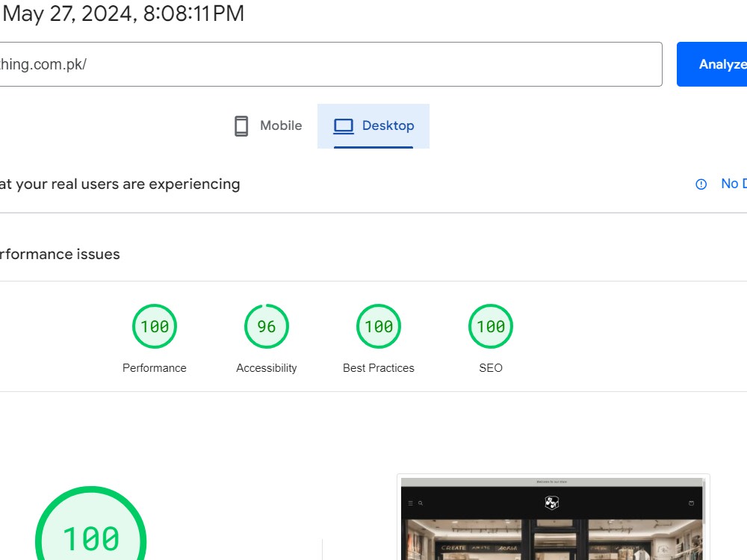Image resolution: width=747 pixels, height=560 pixels.
Task: Click the 'performance issues' heading
Action: tap(60, 255)
